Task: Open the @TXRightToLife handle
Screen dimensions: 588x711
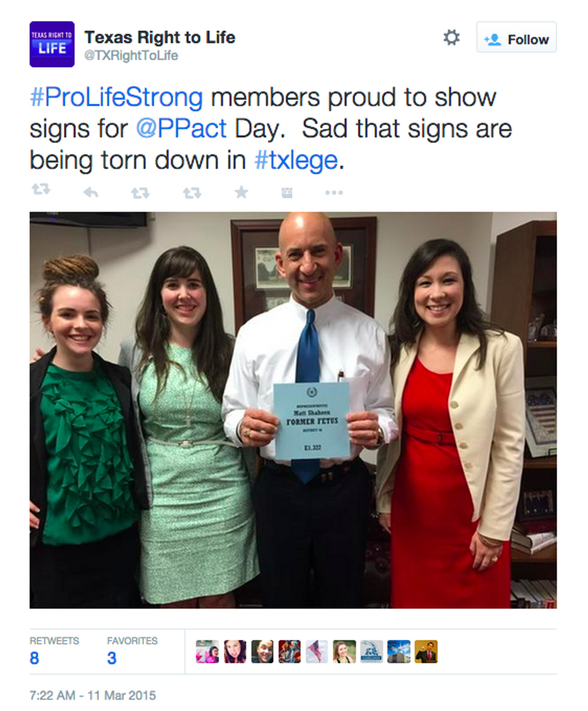Action: (x=131, y=55)
